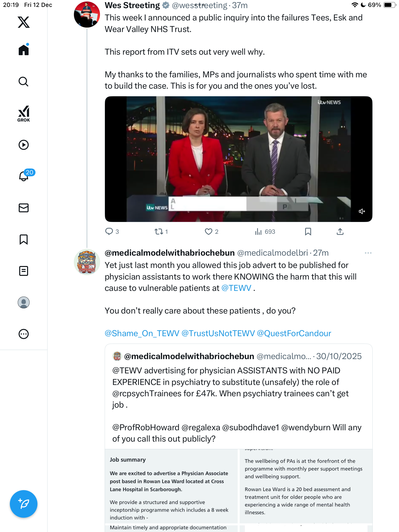Repost Wes Streeting's tweet
Viewport: 399px width, 532px height.
coord(159,232)
